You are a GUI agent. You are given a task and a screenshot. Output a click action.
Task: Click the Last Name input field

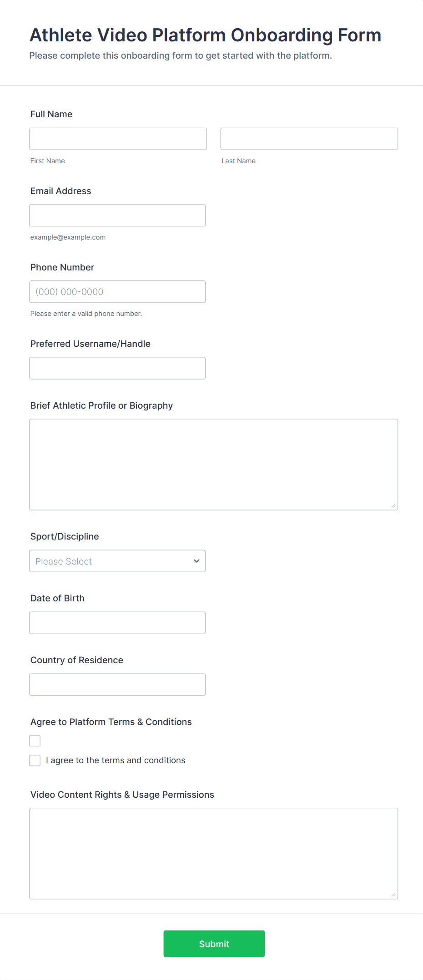[x=309, y=139]
